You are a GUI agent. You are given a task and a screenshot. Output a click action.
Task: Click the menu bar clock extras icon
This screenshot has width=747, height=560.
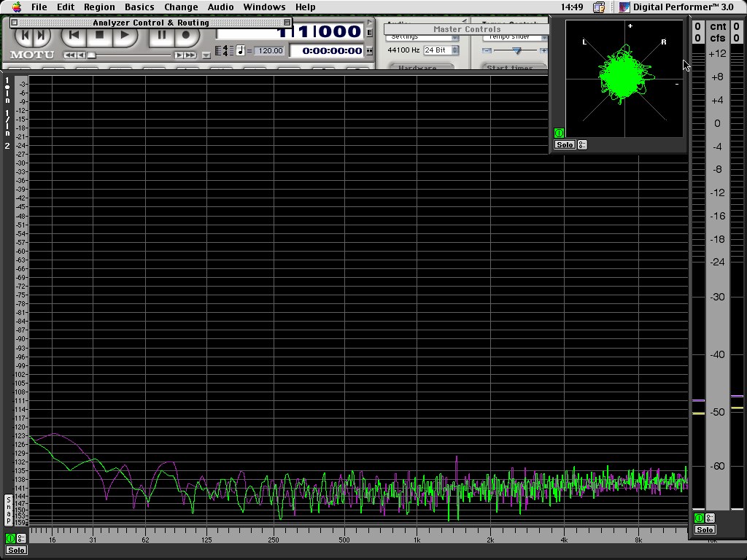(x=599, y=7)
